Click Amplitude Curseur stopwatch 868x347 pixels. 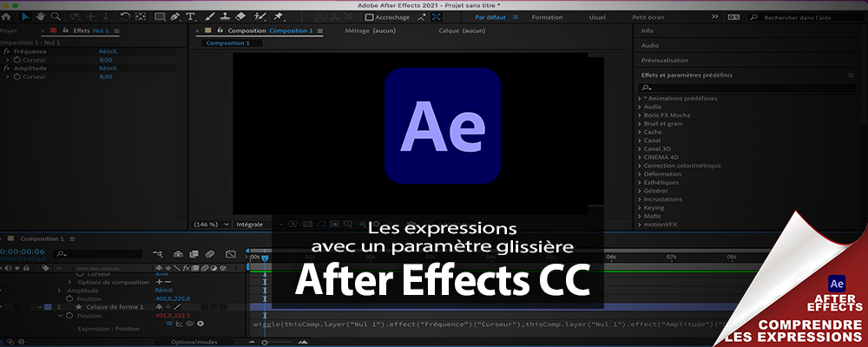tap(17, 76)
